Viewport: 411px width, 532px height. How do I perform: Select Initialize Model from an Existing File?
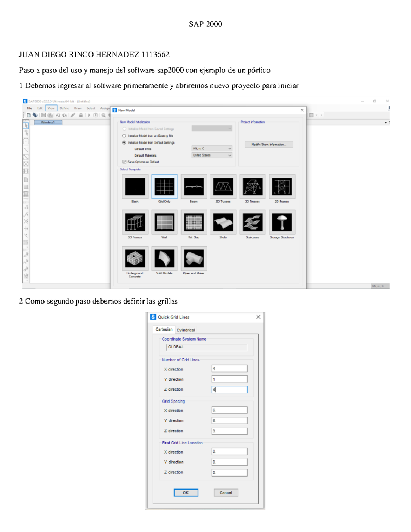click(x=124, y=136)
